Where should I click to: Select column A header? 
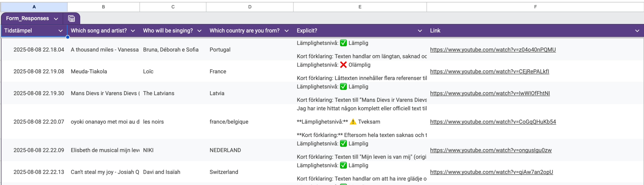34,7
